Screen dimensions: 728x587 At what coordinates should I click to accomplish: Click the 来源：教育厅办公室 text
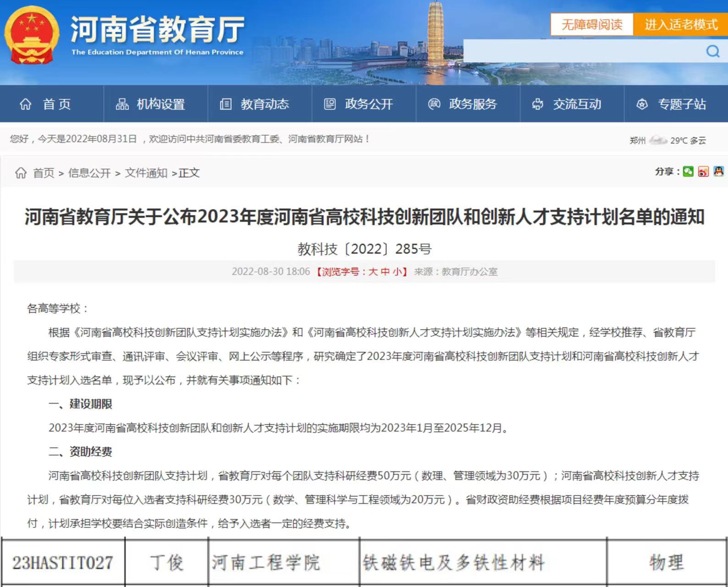(456, 271)
